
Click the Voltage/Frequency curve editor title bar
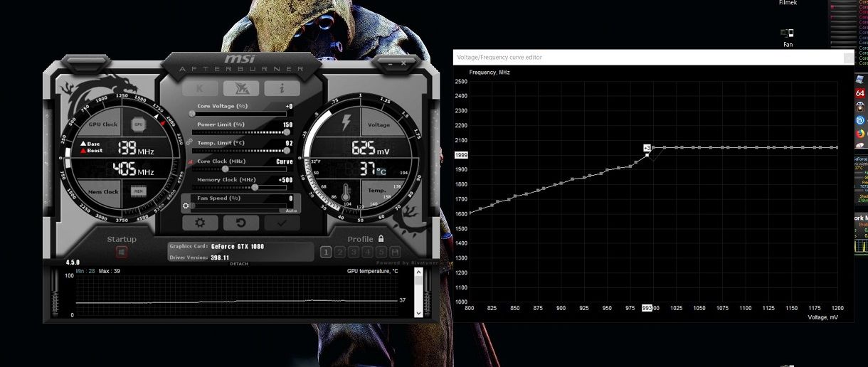(x=653, y=57)
